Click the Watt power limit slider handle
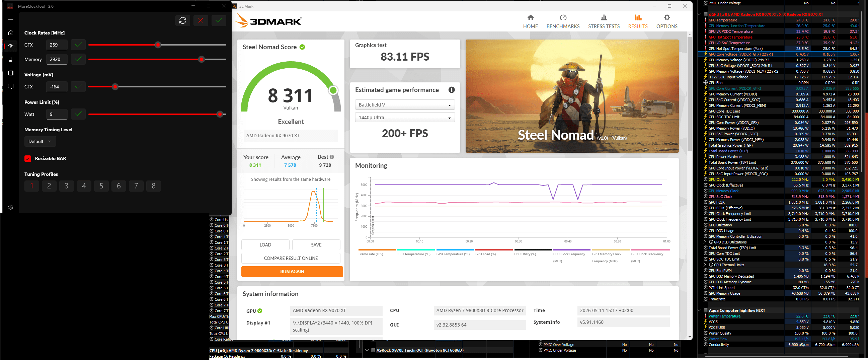This screenshot has width=868, height=360. [220, 114]
